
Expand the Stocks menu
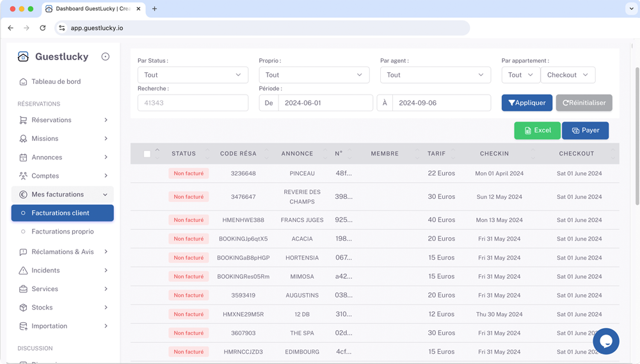click(x=106, y=308)
